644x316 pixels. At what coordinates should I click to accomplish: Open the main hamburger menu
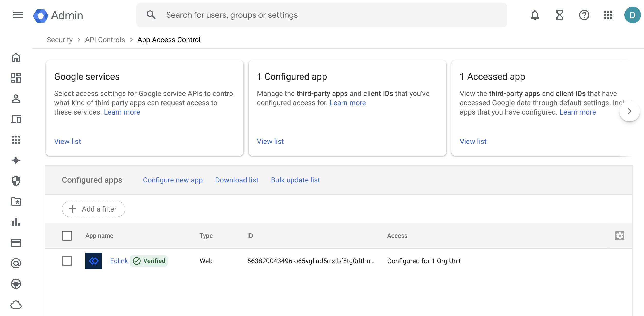click(x=18, y=15)
